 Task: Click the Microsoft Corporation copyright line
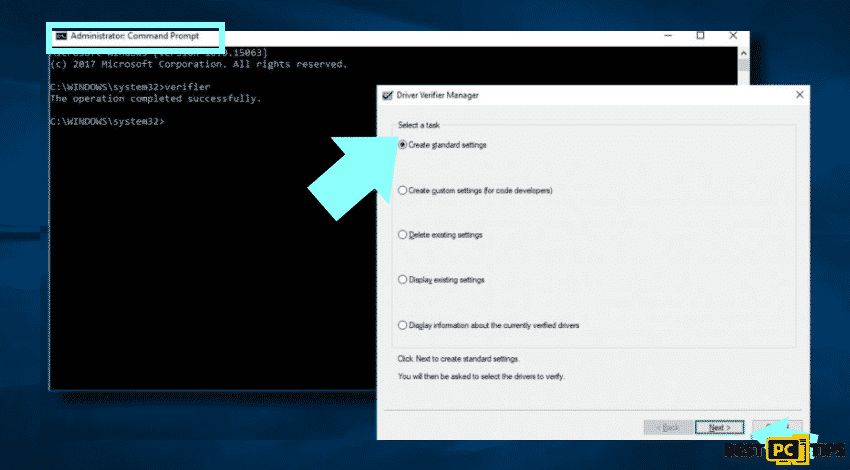coord(198,65)
